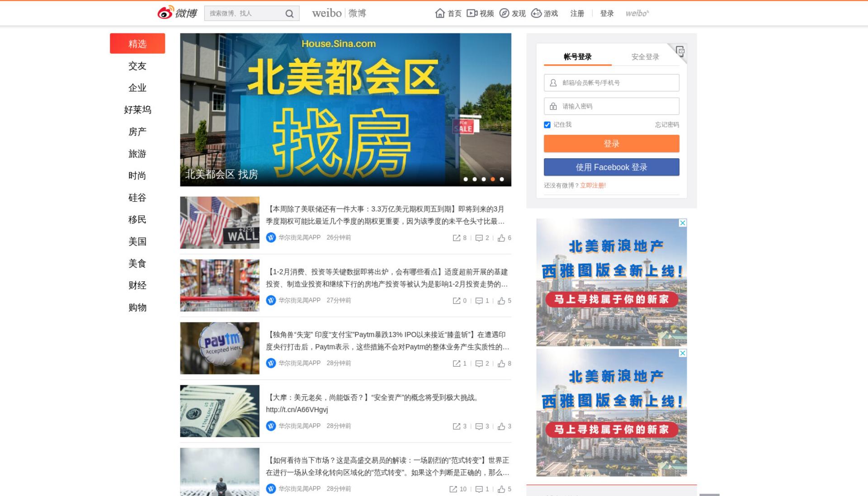Select the 房产 category
The width and height of the screenshot is (868, 496).
[137, 132]
